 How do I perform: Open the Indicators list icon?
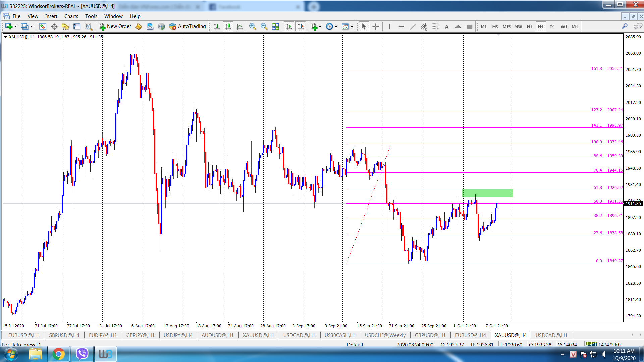[x=314, y=26]
